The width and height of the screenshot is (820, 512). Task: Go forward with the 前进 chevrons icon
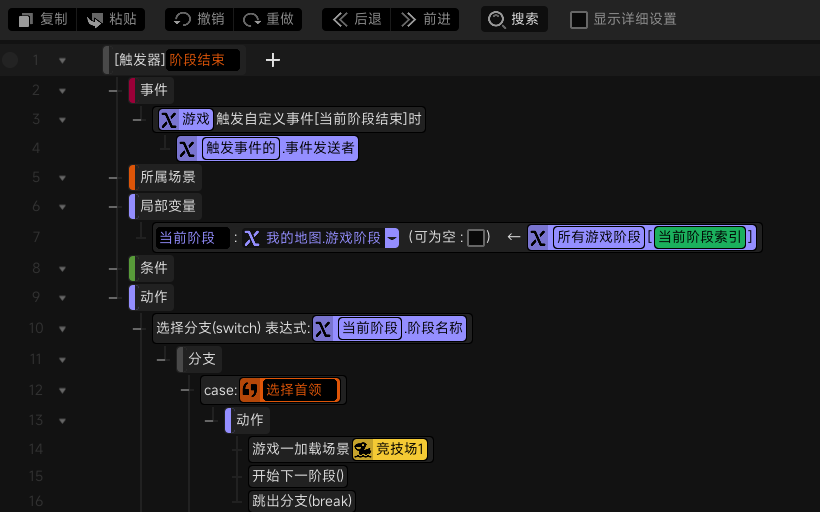pyautogui.click(x=408, y=20)
